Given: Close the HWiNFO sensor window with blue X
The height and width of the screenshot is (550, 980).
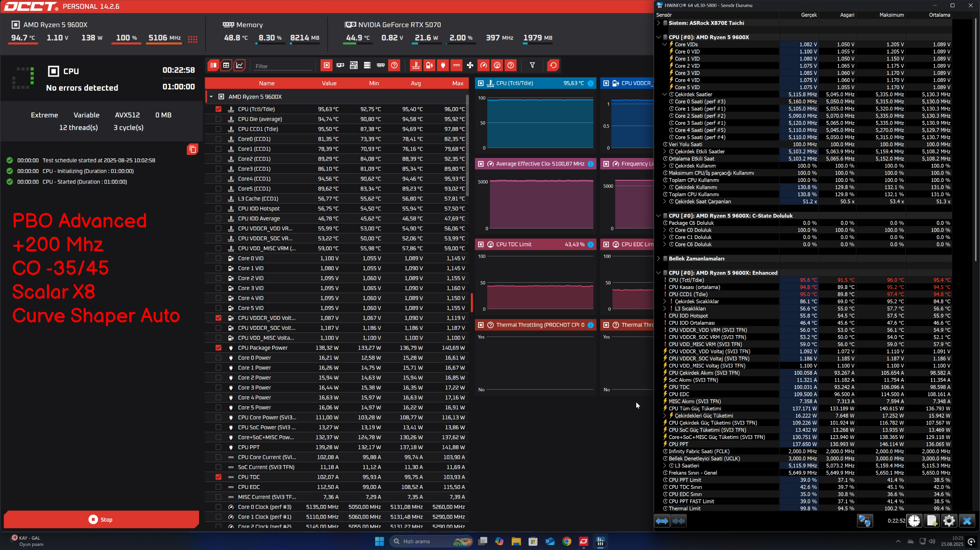Looking at the screenshot, I should click(x=967, y=521).
